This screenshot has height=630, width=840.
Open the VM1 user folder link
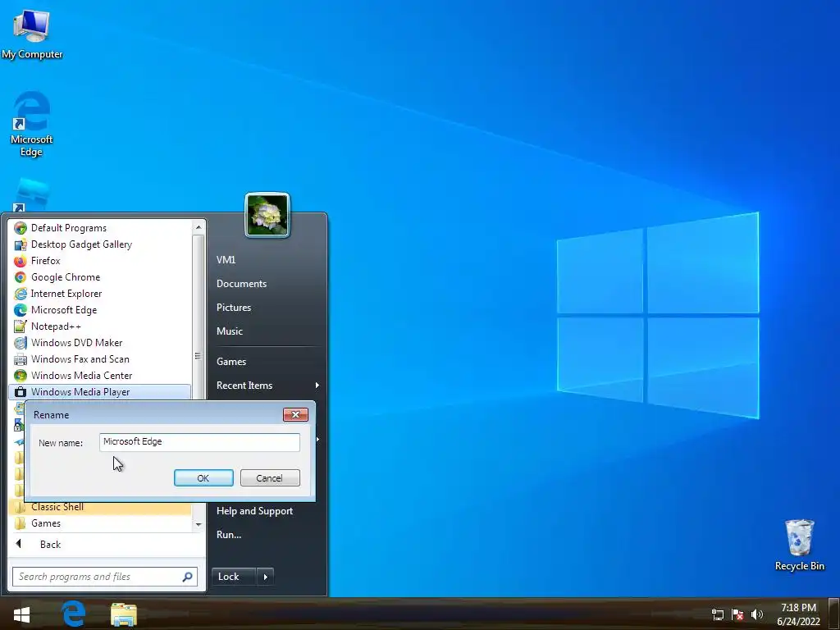click(x=226, y=260)
